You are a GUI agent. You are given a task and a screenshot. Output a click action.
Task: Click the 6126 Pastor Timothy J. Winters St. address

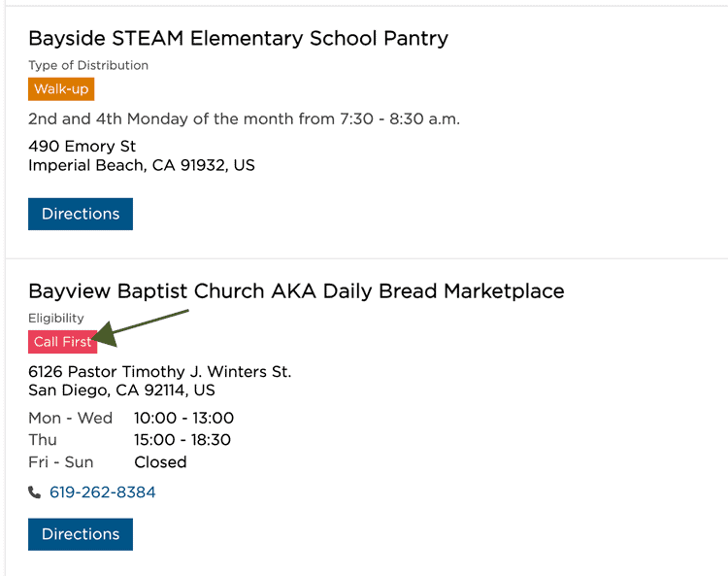tap(160, 372)
